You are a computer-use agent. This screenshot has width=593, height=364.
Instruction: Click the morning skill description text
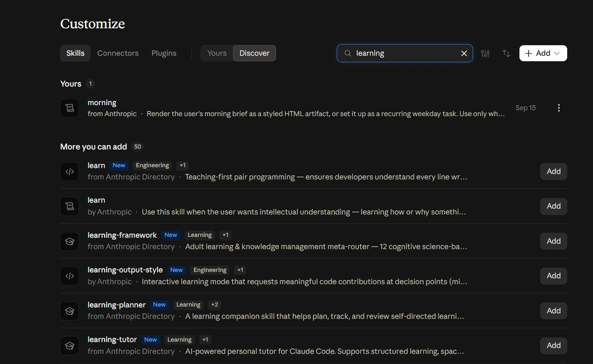pyautogui.click(x=326, y=114)
